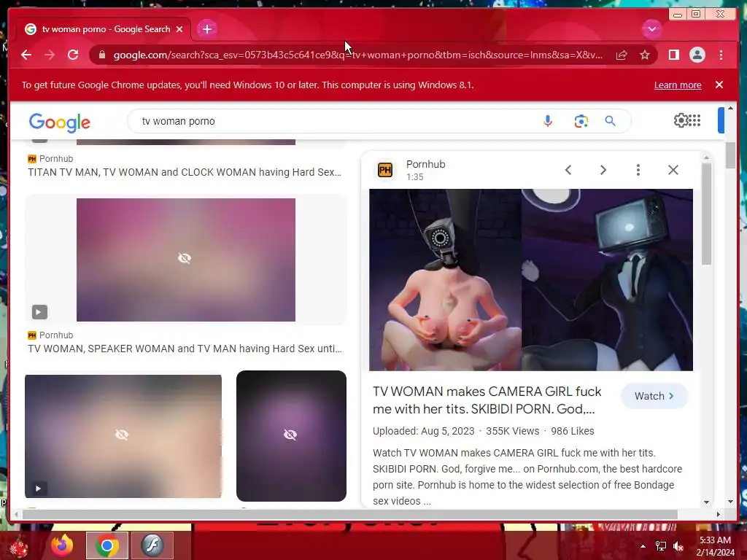Click the preview panel scroll up arrow

pyautogui.click(x=706, y=157)
